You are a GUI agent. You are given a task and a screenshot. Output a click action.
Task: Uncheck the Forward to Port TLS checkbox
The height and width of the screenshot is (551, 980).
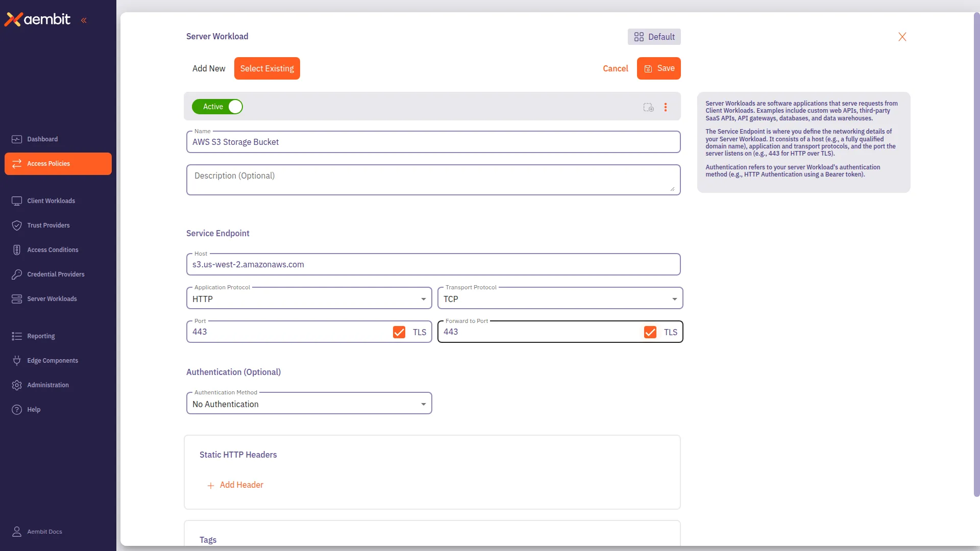650,332
